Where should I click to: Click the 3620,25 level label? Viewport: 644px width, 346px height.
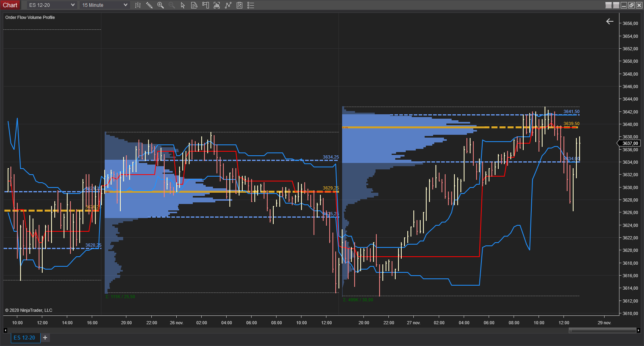click(93, 245)
